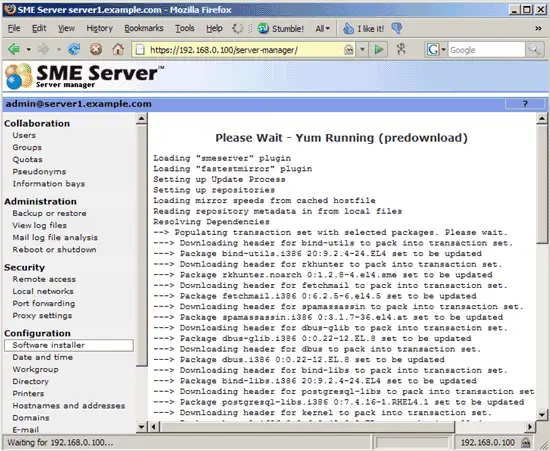Click the main content horizontal scrollbar thumb
Screen dimensions: 550x451
(x=307, y=427)
